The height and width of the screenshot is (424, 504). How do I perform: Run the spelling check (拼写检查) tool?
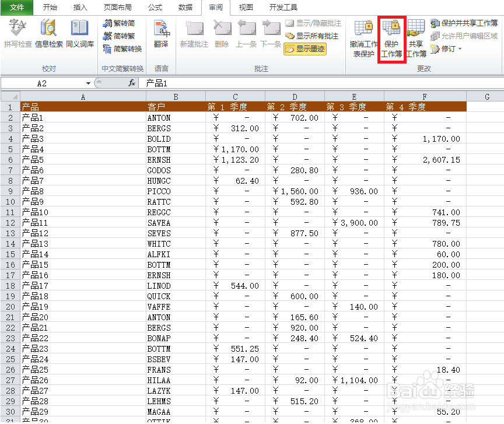17,33
